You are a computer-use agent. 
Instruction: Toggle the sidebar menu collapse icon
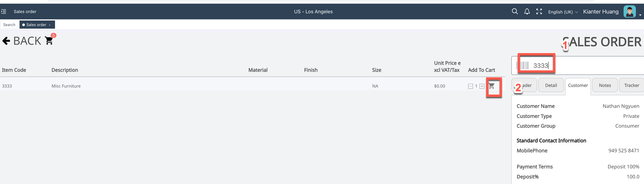4,12
